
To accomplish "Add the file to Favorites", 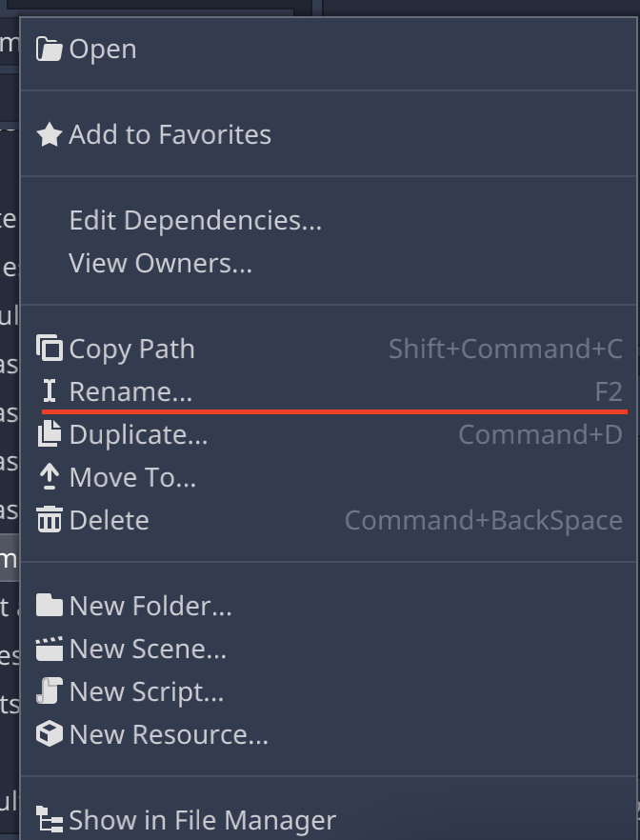I will pos(170,134).
